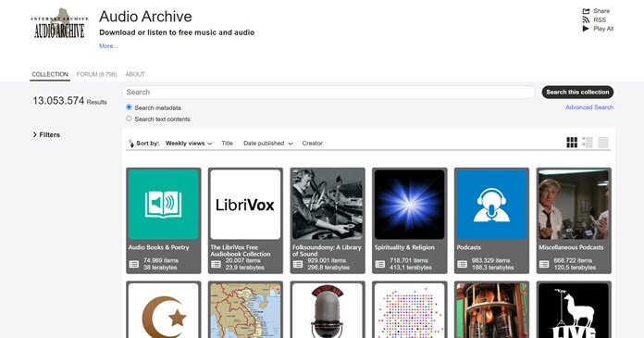
Task: Switch to grid tile view icon
Action: [572, 143]
